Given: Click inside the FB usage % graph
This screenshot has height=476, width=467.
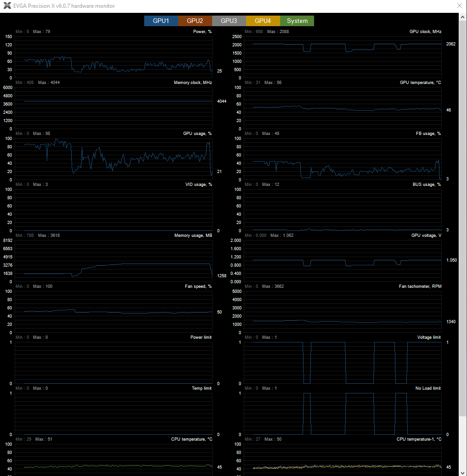Looking at the screenshot, I should pyautogui.click(x=343, y=159).
